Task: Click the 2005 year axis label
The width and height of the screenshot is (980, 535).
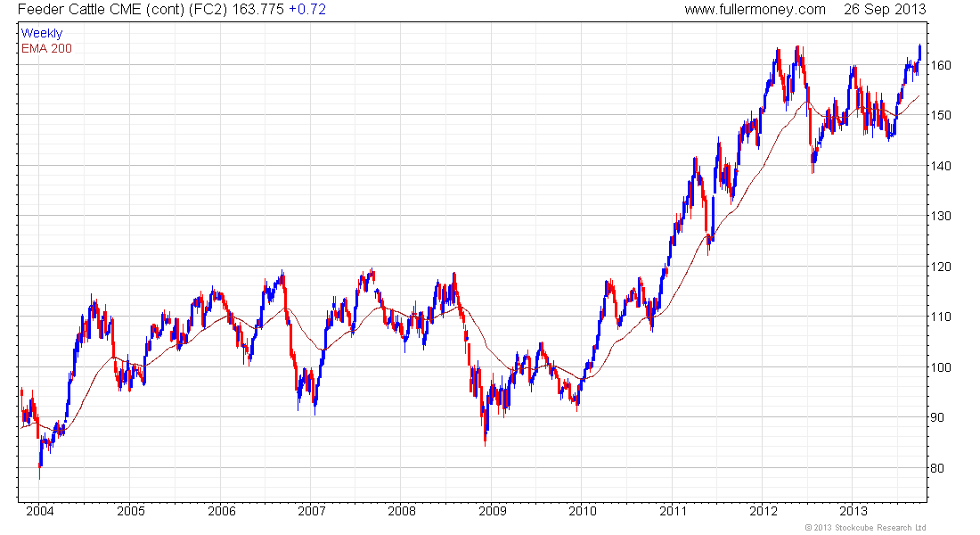Action: [131, 511]
